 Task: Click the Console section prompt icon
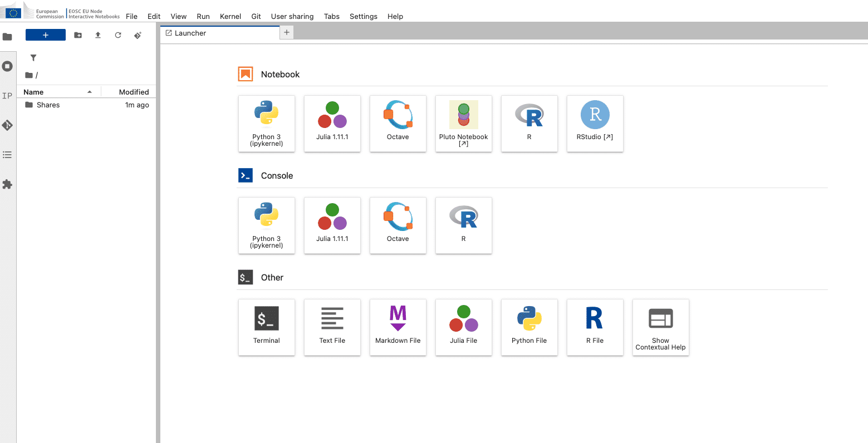(x=246, y=175)
